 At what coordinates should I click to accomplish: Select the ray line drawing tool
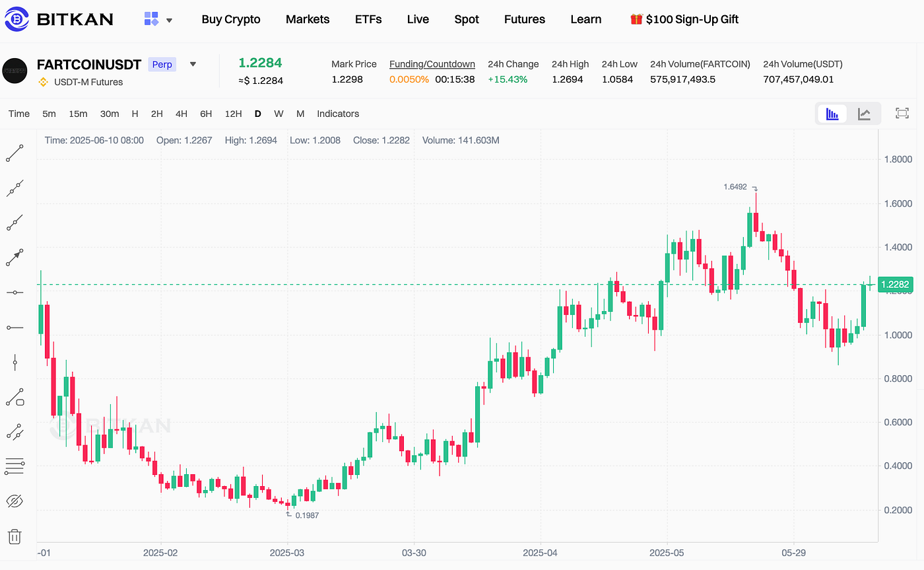click(15, 223)
